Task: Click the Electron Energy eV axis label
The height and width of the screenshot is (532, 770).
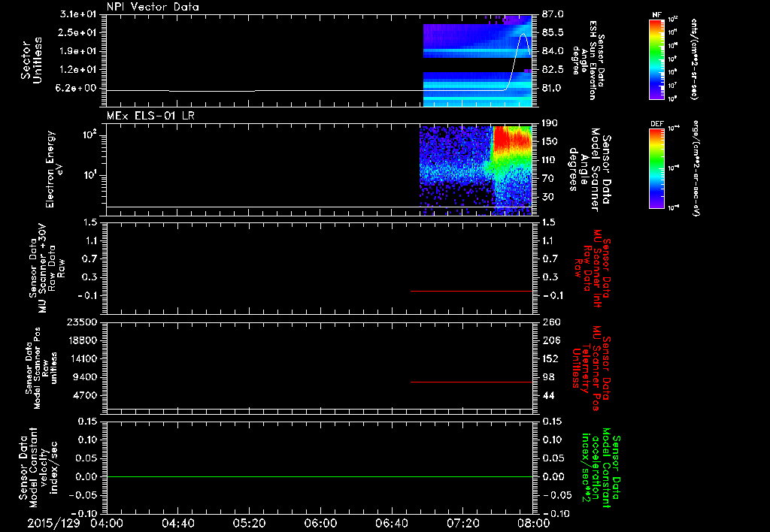Action: [x=53, y=169]
